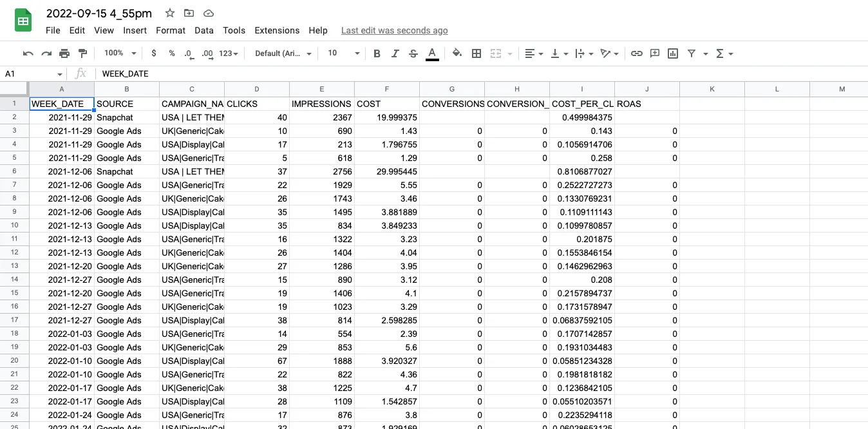Open the zoom level dropdown

tap(120, 53)
